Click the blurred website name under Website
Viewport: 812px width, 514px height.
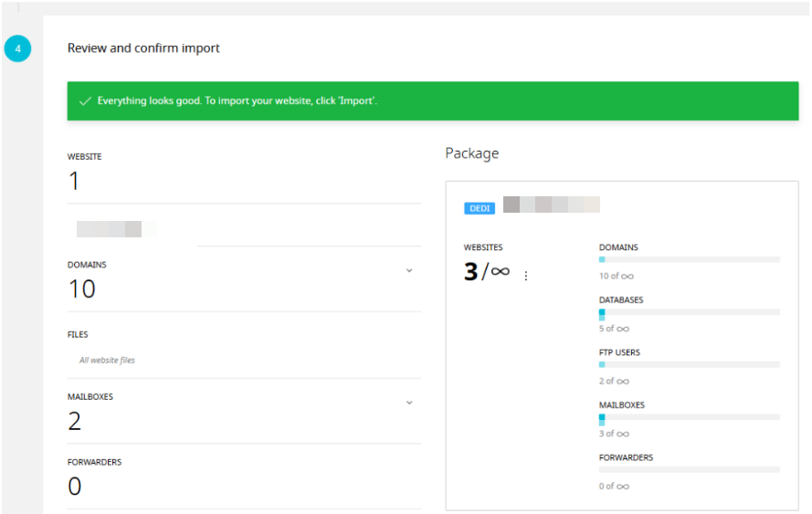tap(117, 229)
